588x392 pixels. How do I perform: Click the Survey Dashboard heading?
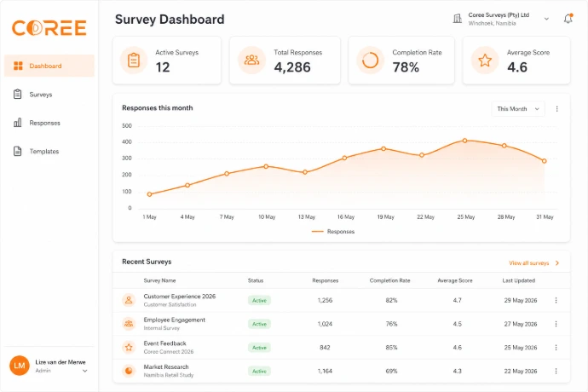click(x=170, y=20)
